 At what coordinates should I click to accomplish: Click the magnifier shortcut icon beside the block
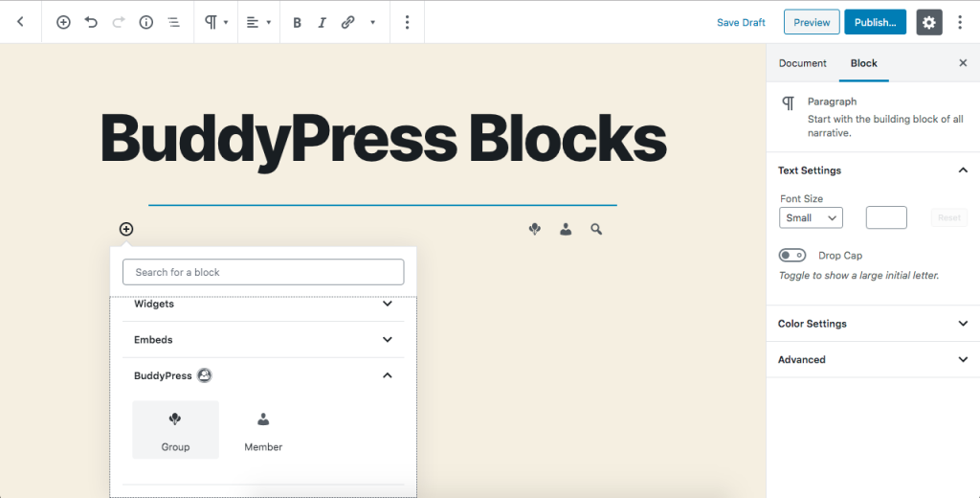coord(596,230)
